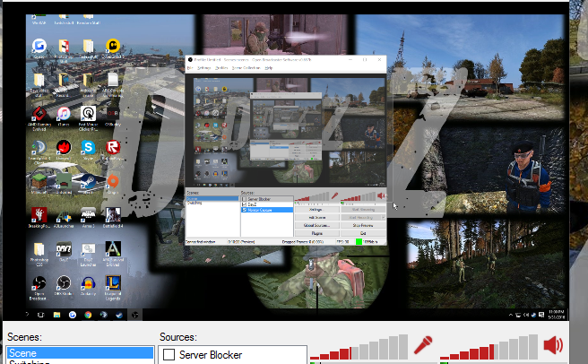Click the Settings... button in the small OBS window

[x=317, y=210]
